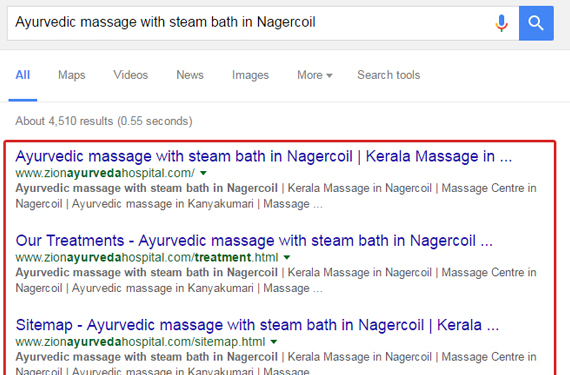Click About 4,510 results count text
Image resolution: width=570 pixels, height=375 pixels.
[x=104, y=121]
